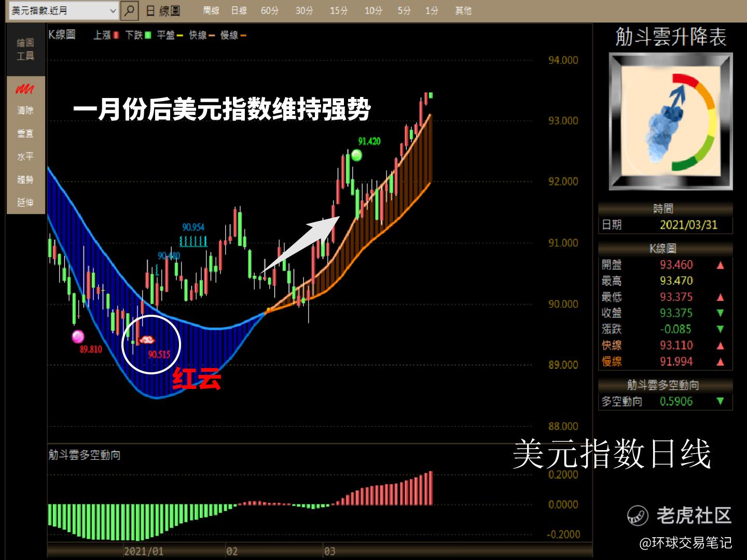
Task: Select the 60分 timeframe tab
Action: pos(270,10)
